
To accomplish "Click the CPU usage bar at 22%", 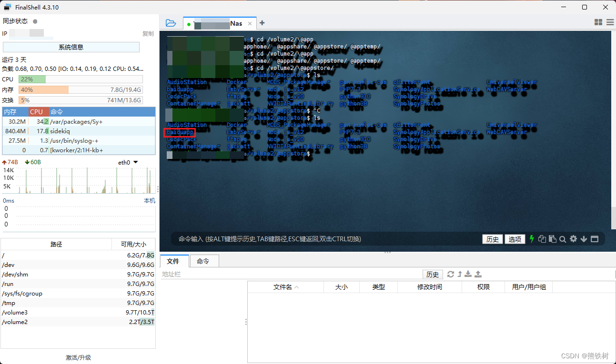I will (x=81, y=79).
